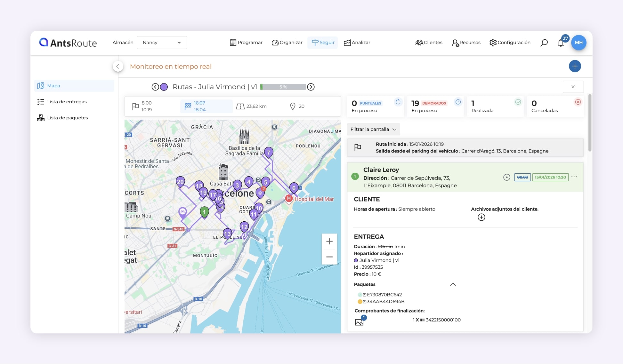Open the Analizar menu
The width and height of the screenshot is (623, 364).
357,43
